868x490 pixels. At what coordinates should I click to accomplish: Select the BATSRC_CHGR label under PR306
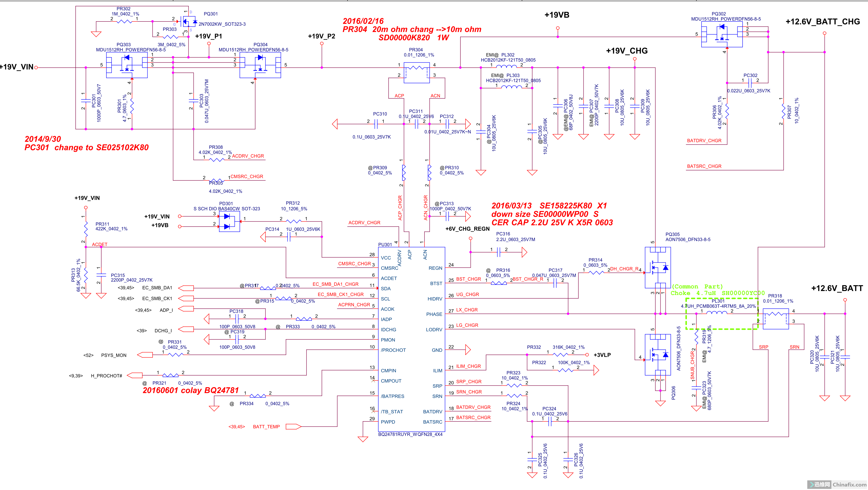click(704, 166)
